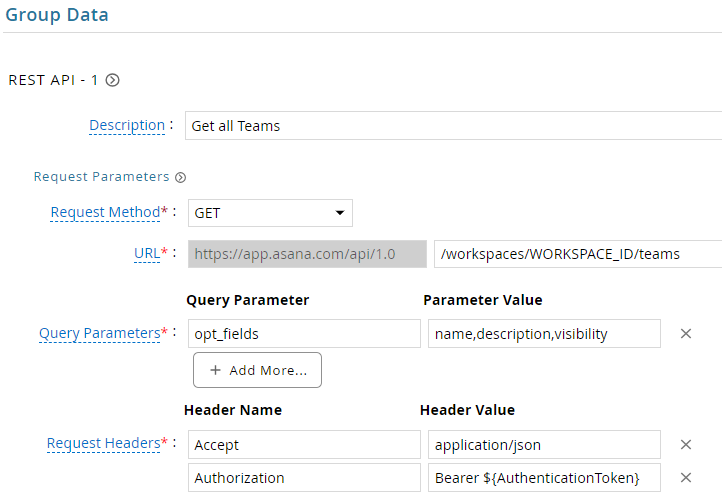The height and width of the screenshot is (495, 722).
Task: Edit the application/json header value
Action: point(544,444)
